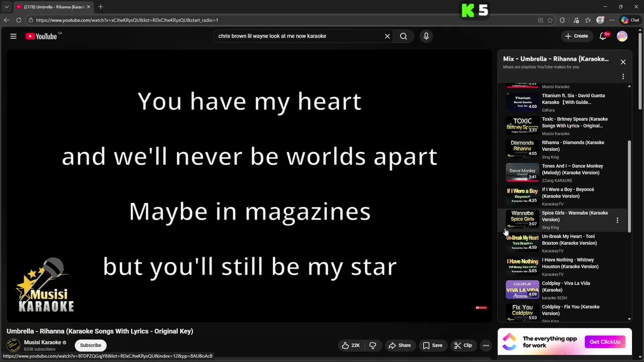Play Coldplay - Viva La Vida karaoke
Image resolution: width=644 pixels, height=362 pixels.
(x=561, y=290)
